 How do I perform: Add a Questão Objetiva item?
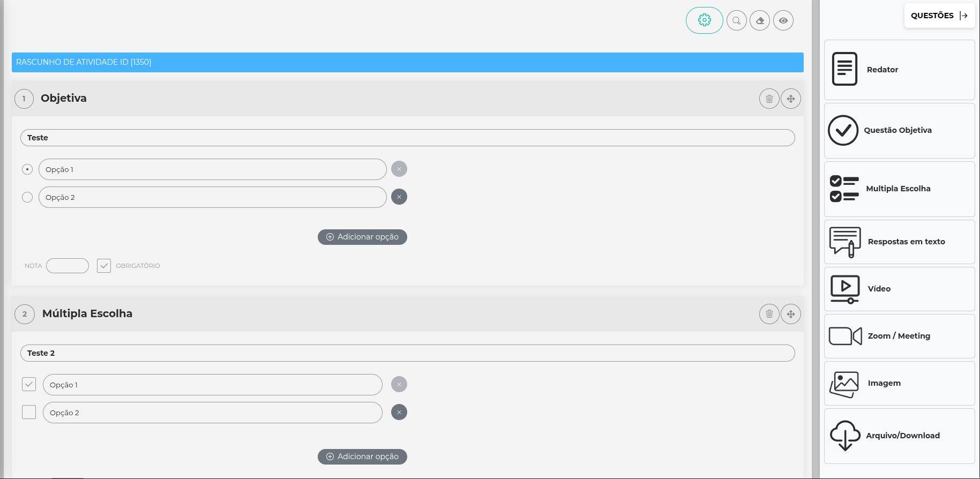[899, 130]
